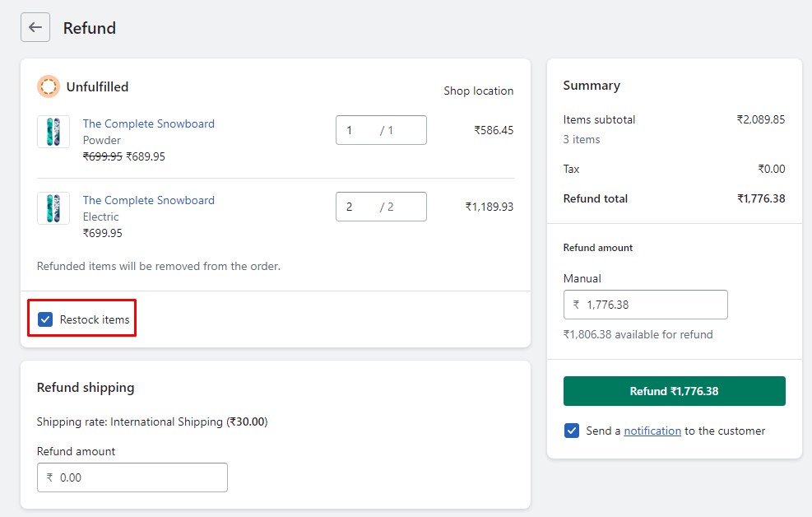The image size is (812, 517).
Task: Open The Complete Snowboard Electric product link
Action: pyautogui.click(x=148, y=200)
